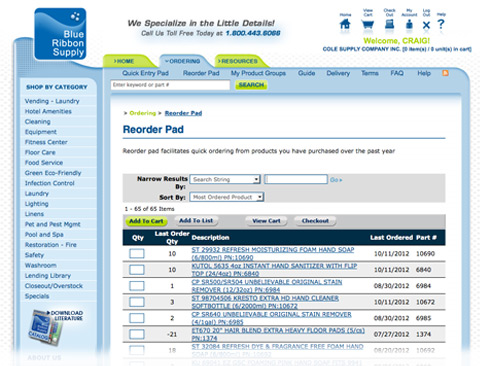Image resolution: width=480 pixels, height=366 pixels.
Task: Click qty field for Kutol Instant Hand Sanitizer
Action: pos(137,270)
